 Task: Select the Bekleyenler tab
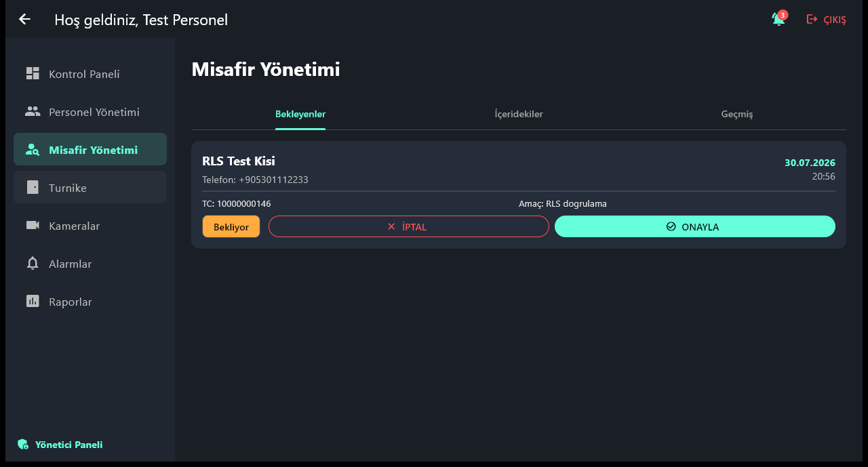[x=300, y=114]
